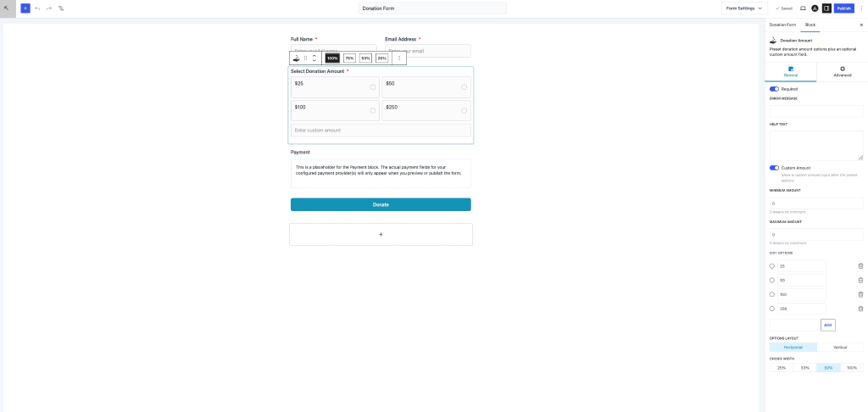The height and width of the screenshot is (412, 868).
Task: Open the blue block inserter plus button
Action: pos(25,8)
